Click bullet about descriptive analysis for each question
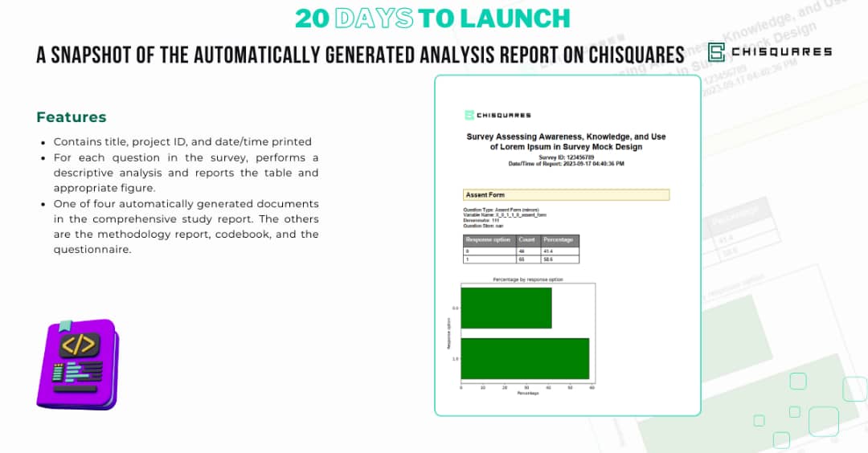 pos(186,173)
